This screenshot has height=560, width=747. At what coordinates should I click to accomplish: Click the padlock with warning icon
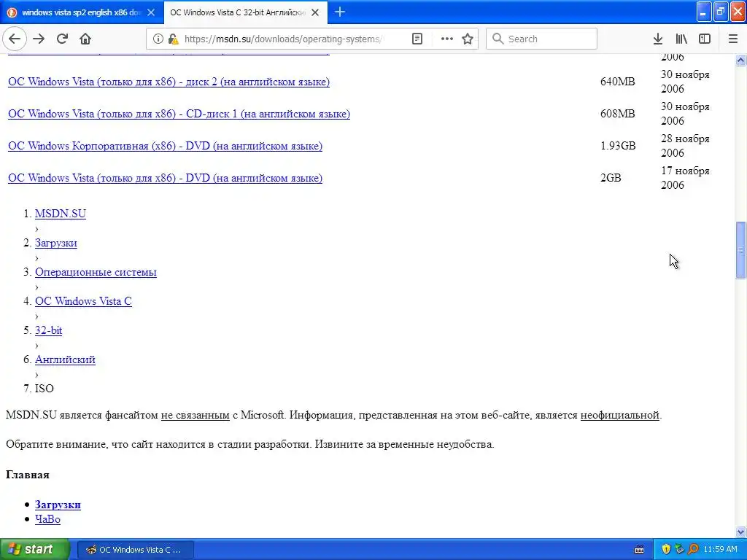tap(174, 39)
